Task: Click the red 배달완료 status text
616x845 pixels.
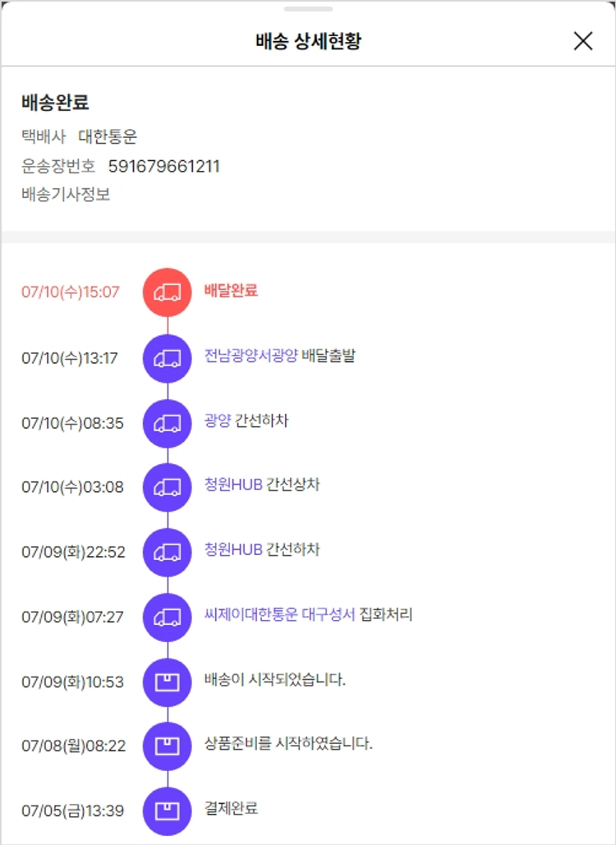Action: click(x=231, y=291)
